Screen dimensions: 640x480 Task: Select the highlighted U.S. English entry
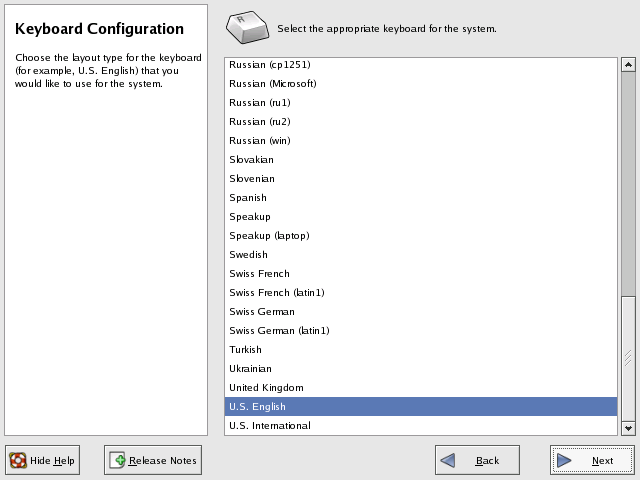click(x=258, y=407)
